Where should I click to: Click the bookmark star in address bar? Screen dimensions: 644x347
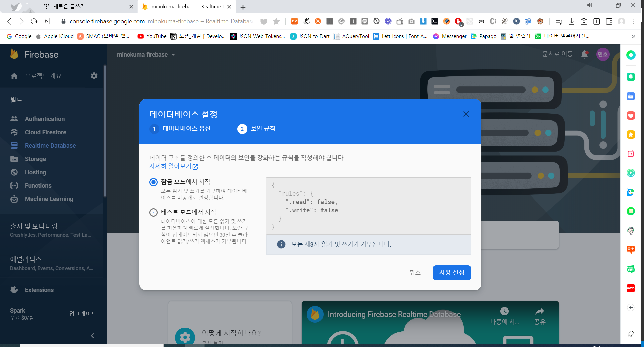pos(276,21)
